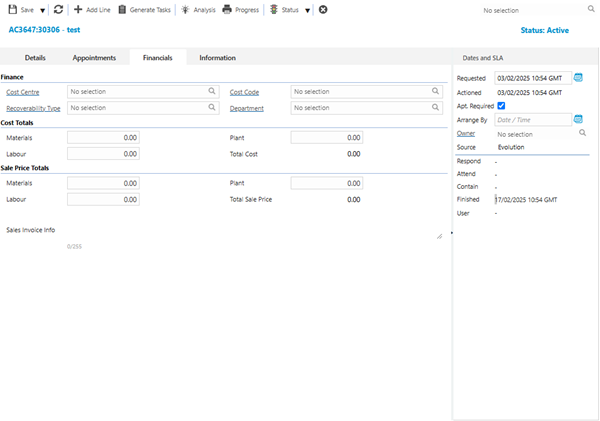Expand the Save dropdown arrow
The width and height of the screenshot is (600, 421).
click(43, 10)
